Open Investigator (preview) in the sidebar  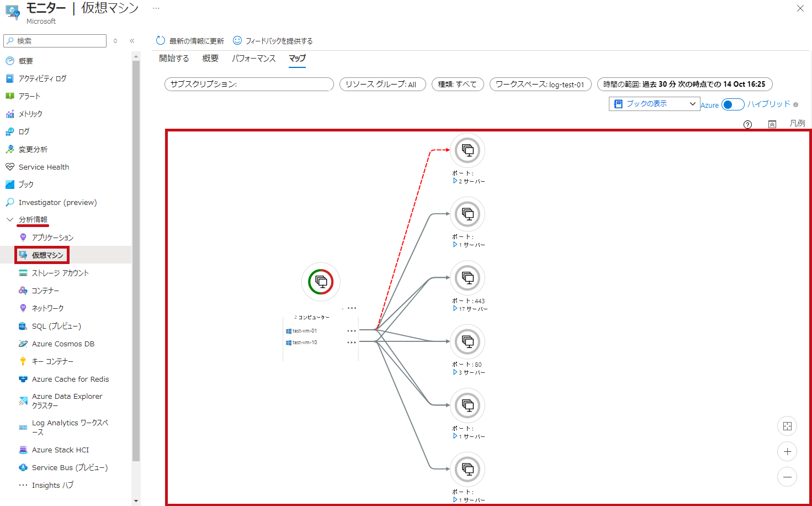coord(57,202)
